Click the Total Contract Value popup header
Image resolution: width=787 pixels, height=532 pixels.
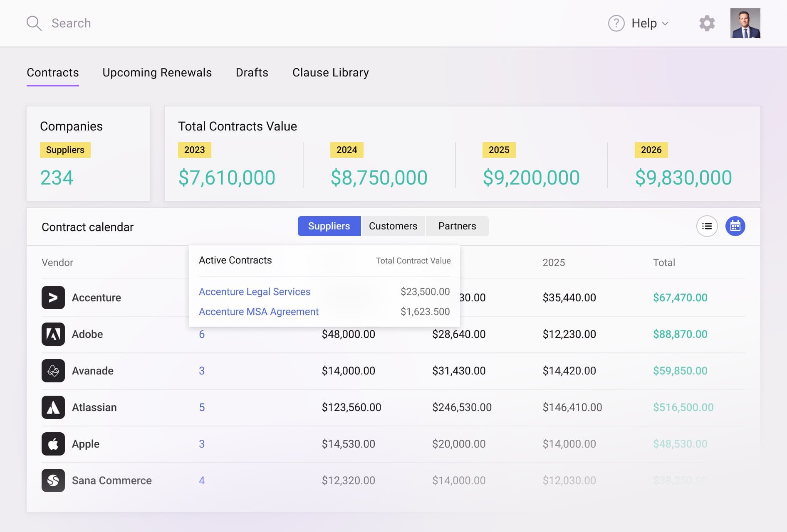(413, 261)
